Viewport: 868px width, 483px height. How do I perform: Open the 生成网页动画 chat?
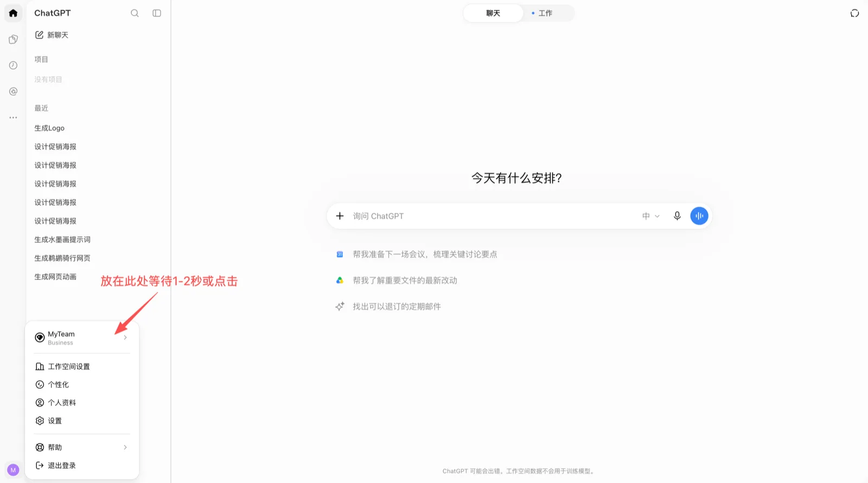pos(55,277)
